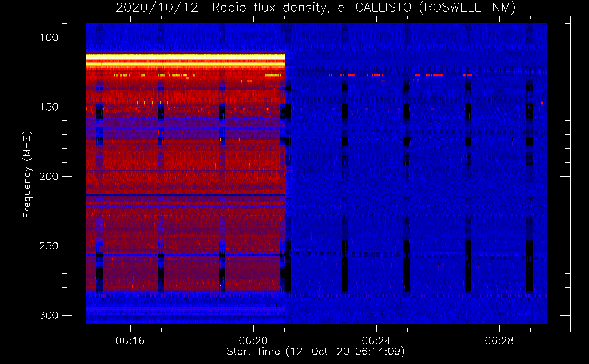This screenshot has width=589, height=364.
Task: Click the 250 frequency tick label
Action: (x=49, y=246)
